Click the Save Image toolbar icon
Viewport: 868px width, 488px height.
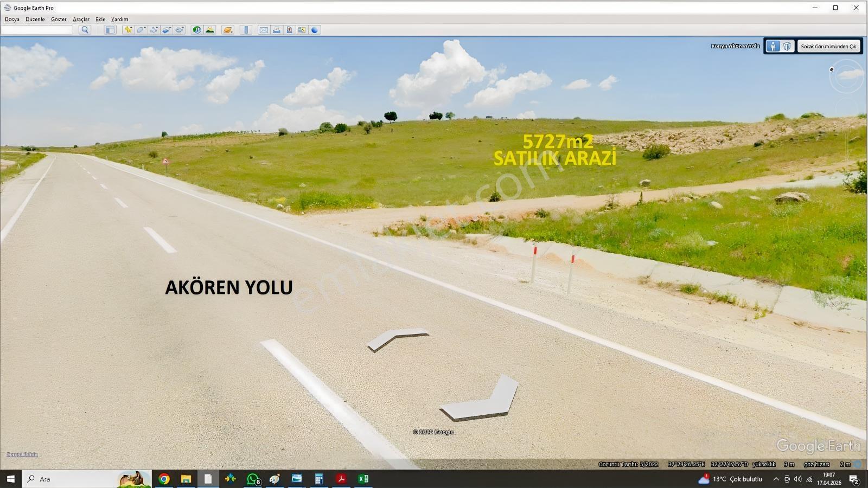click(289, 30)
